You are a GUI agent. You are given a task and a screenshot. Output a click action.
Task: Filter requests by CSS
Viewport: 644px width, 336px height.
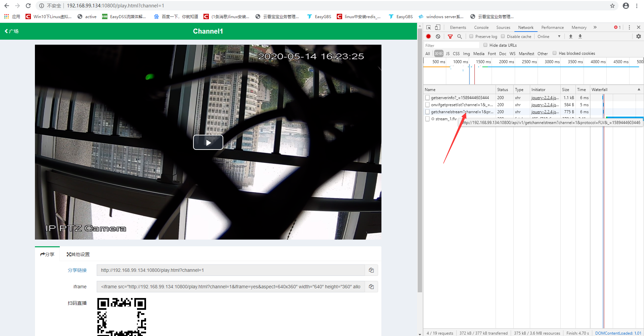[x=456, y=53]
